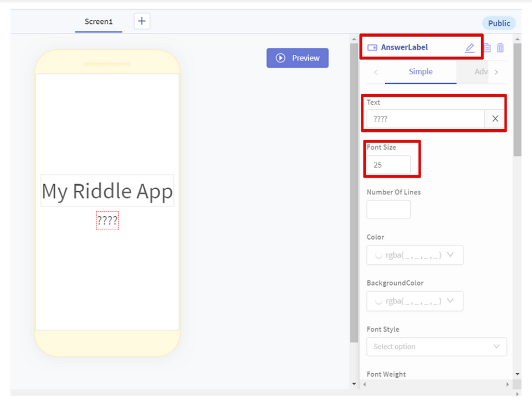532x401 pixels.
Task: Click the horizontal scroll left arrow in properties
Action: tap(365, 384)
